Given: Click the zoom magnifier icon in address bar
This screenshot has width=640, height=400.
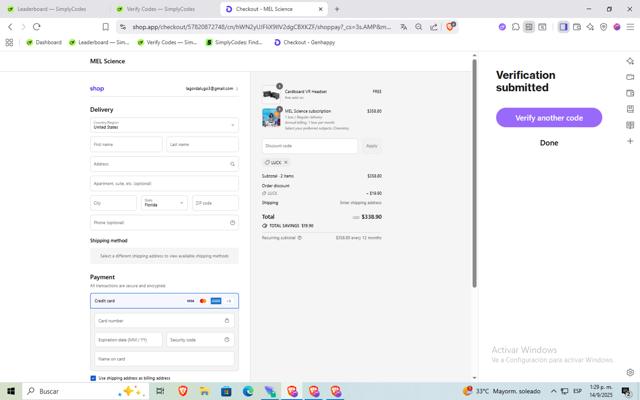Looking at the screenshot, I should tap(418, 27).
